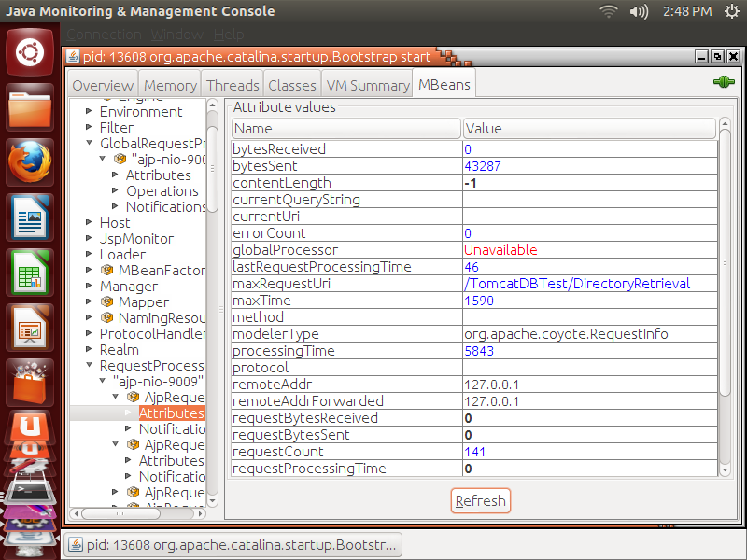
Task: Expand the ProtocolHandler tree node
Action: click(x=89, y=333)
